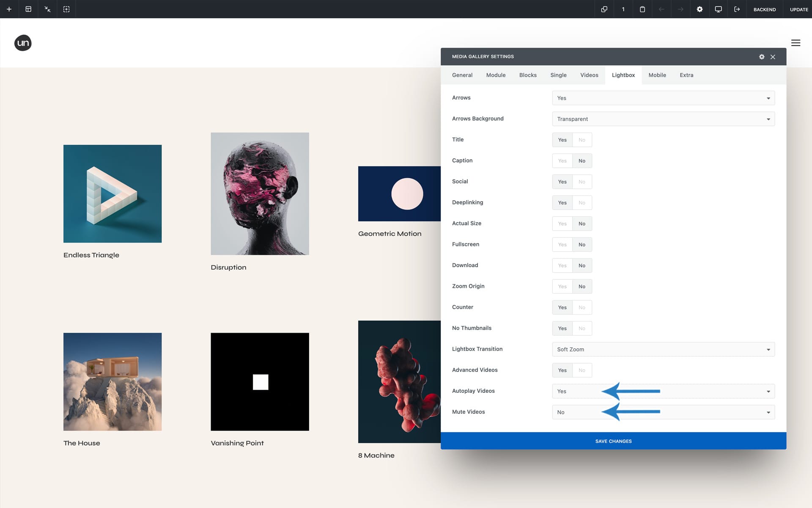Click the responsive preview monitor icon
Viewport: 812px width, 508px height.
click(718, 9)
